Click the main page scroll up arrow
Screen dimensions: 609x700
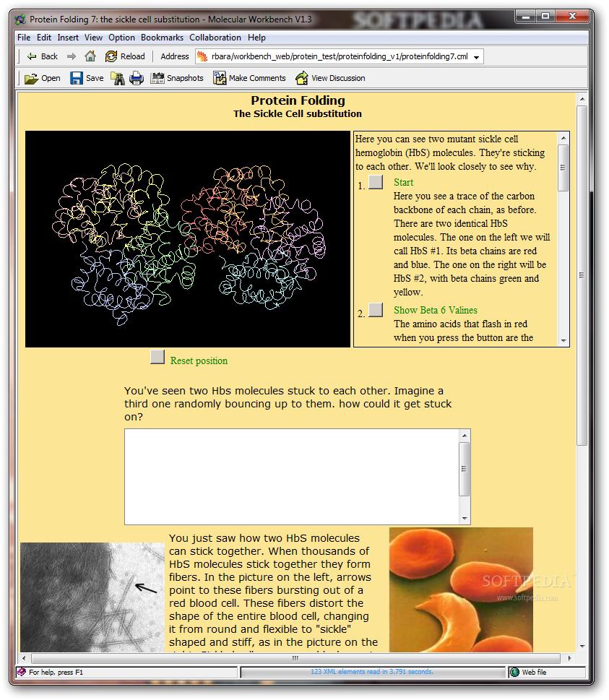pos(582,99)
